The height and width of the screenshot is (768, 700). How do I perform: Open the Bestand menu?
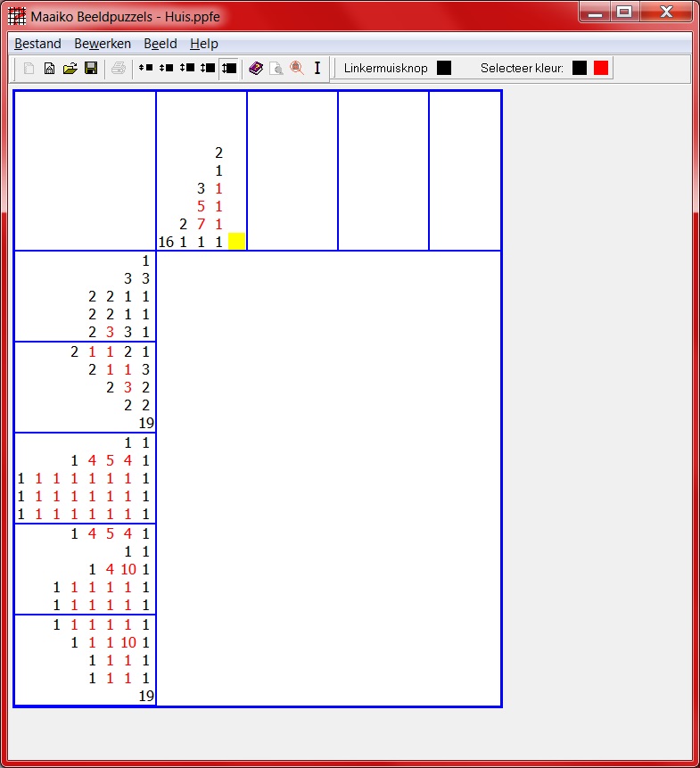coord(37,44)
